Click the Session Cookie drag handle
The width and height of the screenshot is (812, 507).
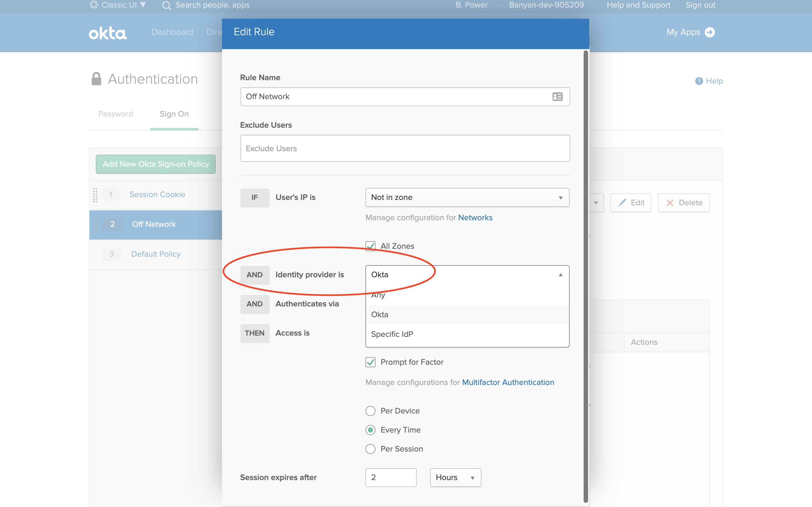(x=95, y=195)
